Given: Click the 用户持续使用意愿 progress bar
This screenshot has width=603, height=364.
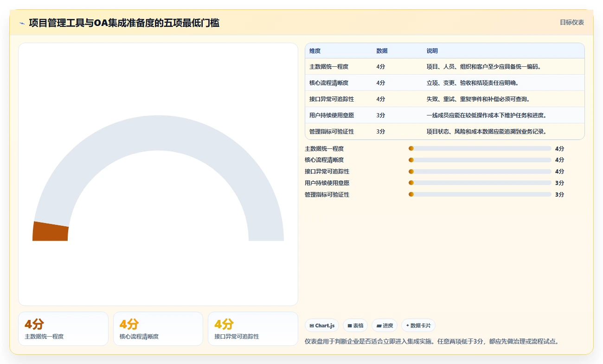Looking at the screenshot, I should (x=480, y=183).
